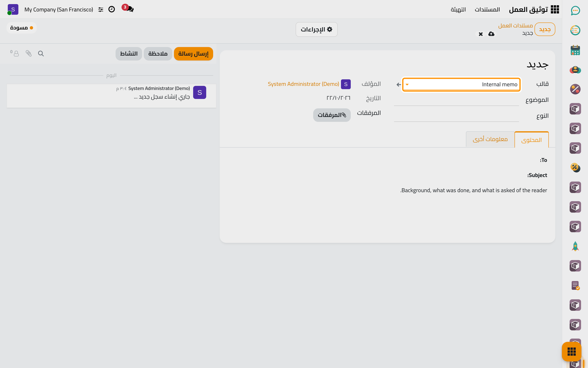This screenshot has width=588, height=368.
Task: Go to the مستندات العمل breadcrumb
Action: coord(515,25)
